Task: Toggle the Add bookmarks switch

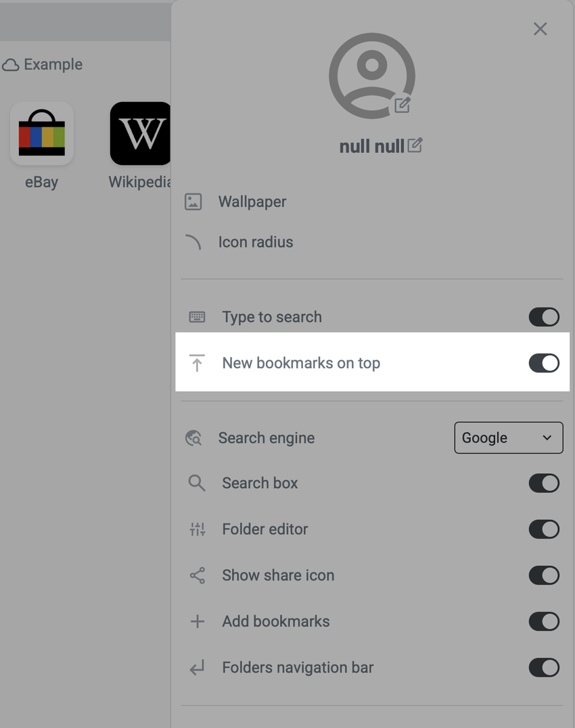Action: (544, 622)
